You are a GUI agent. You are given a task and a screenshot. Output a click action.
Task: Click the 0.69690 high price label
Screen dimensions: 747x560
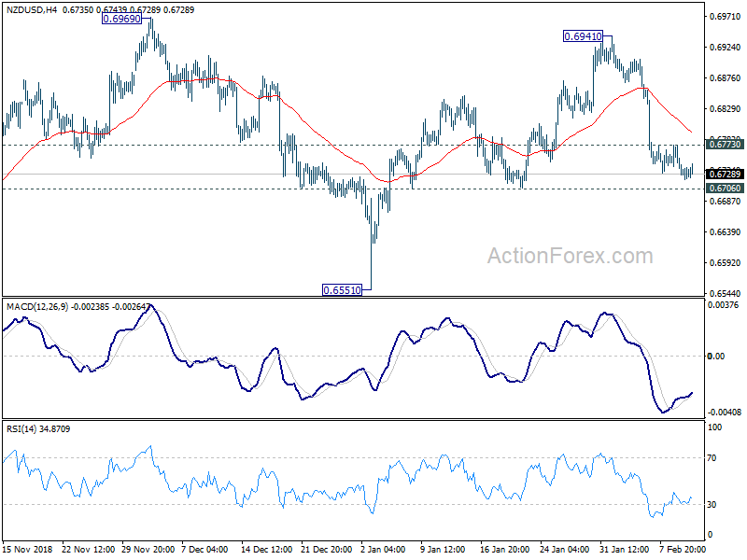[x=122, y=19]
